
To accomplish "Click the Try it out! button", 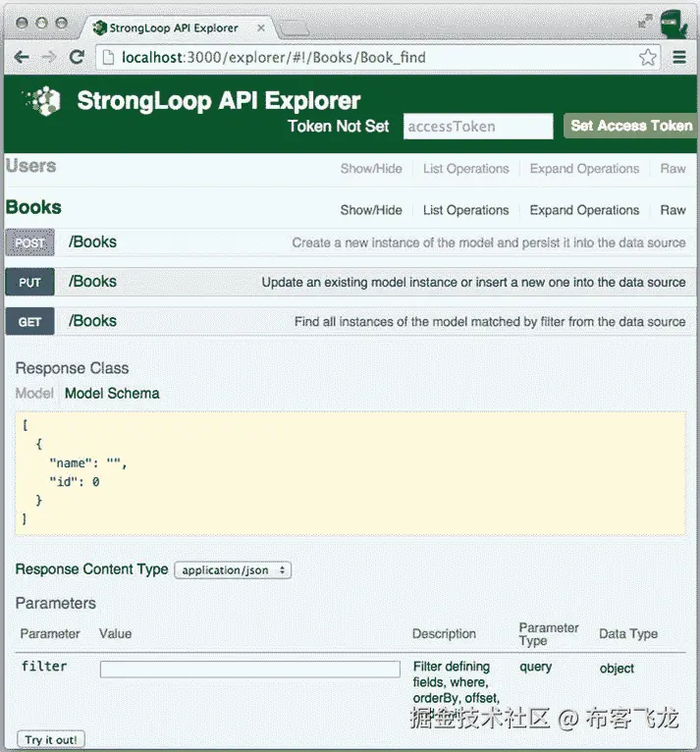I will tap(51, 739).
